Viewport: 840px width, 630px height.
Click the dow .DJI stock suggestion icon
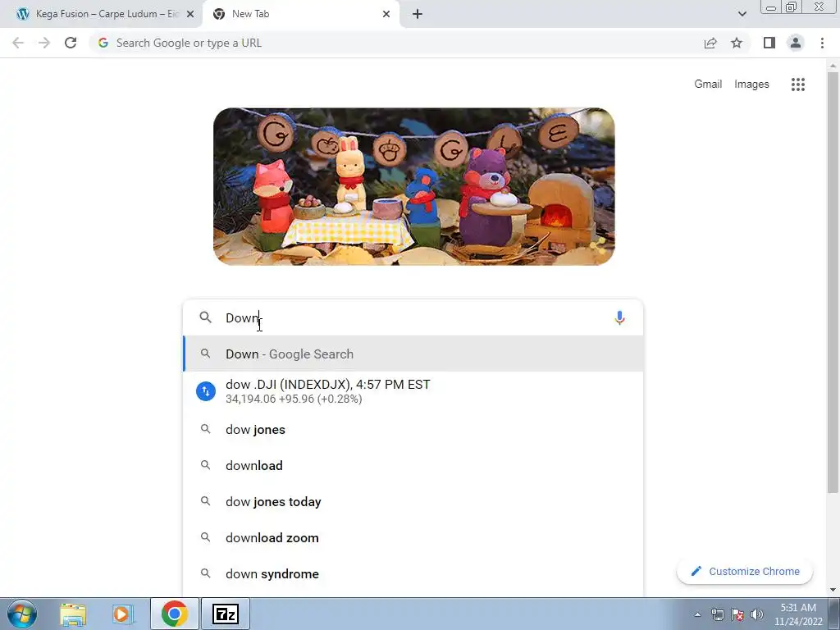(x=206, y=391)
